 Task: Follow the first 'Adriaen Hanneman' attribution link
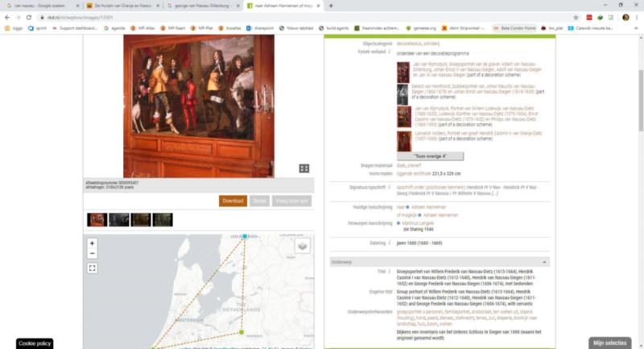pyautogui.click(x=428, y=207)
